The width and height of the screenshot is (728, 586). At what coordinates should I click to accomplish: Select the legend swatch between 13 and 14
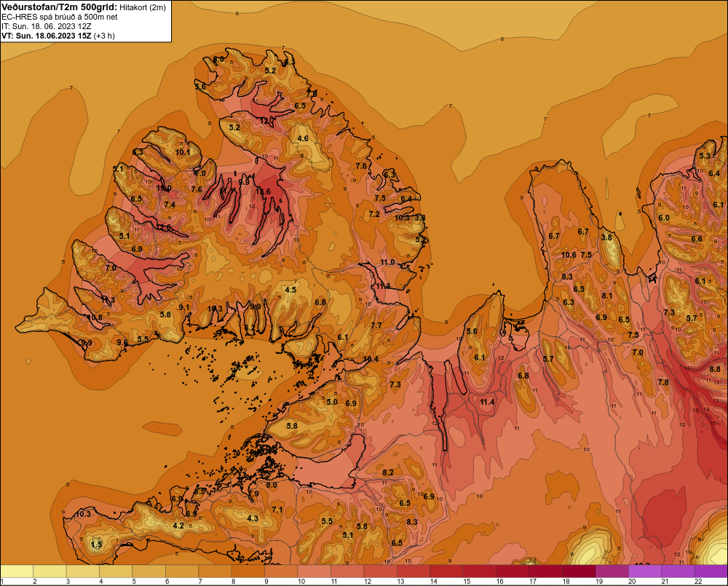click(x=414, y=571)
